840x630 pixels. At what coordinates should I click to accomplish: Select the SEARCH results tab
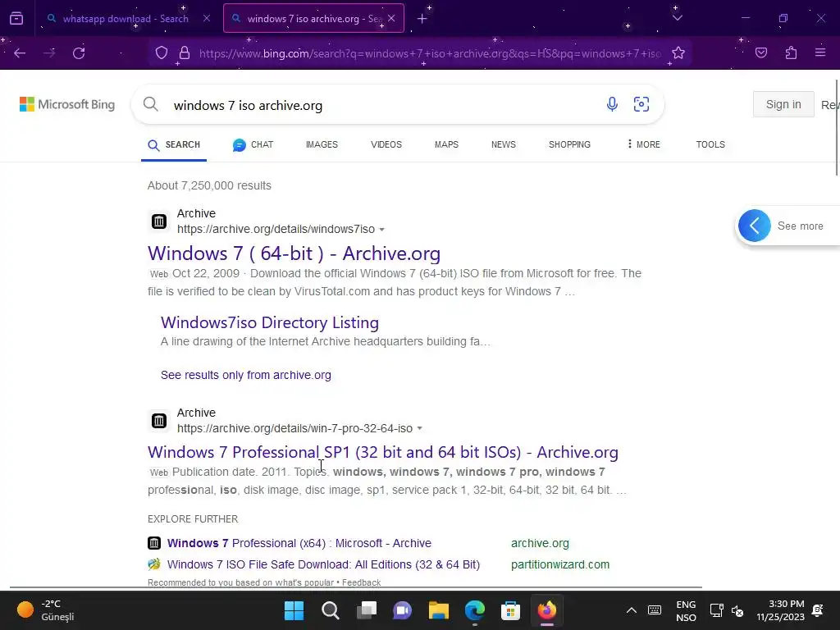(174, 144)
